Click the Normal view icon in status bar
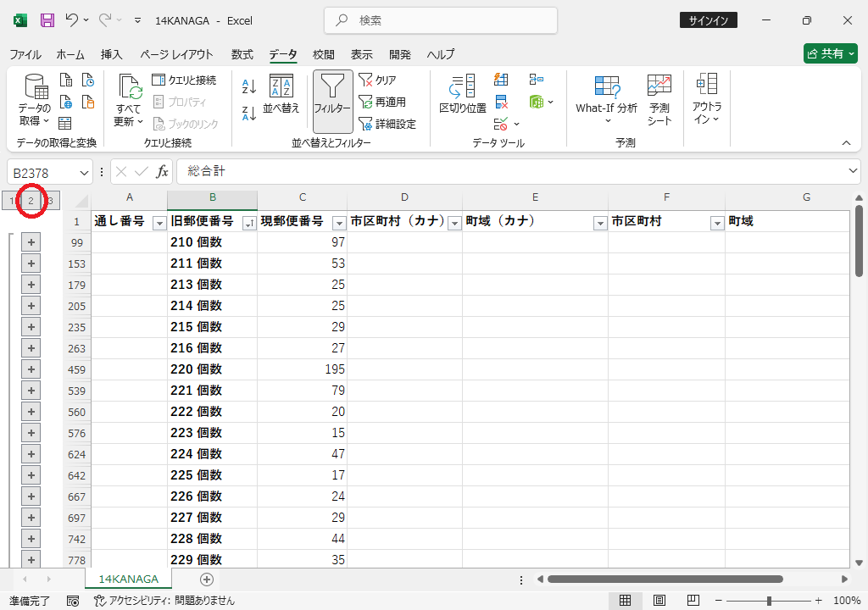This screenshot has width=868, height=610. click(x=625, y=601)
